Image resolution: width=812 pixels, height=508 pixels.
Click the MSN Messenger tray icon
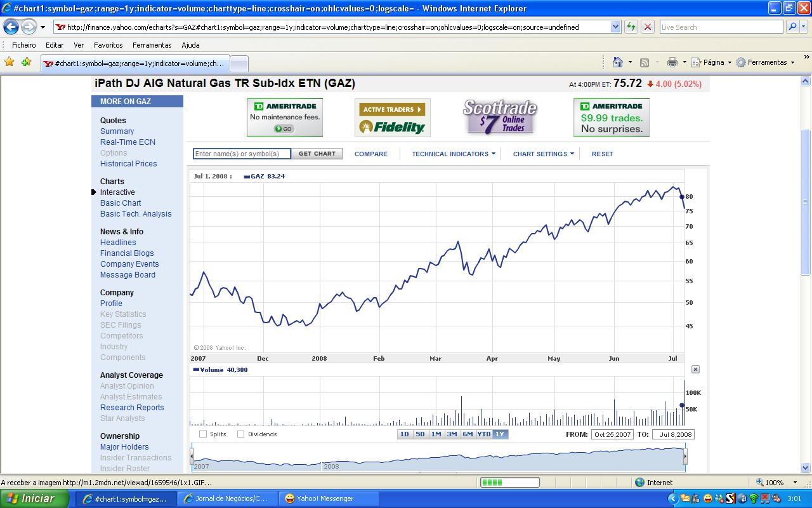click(719, 498)
